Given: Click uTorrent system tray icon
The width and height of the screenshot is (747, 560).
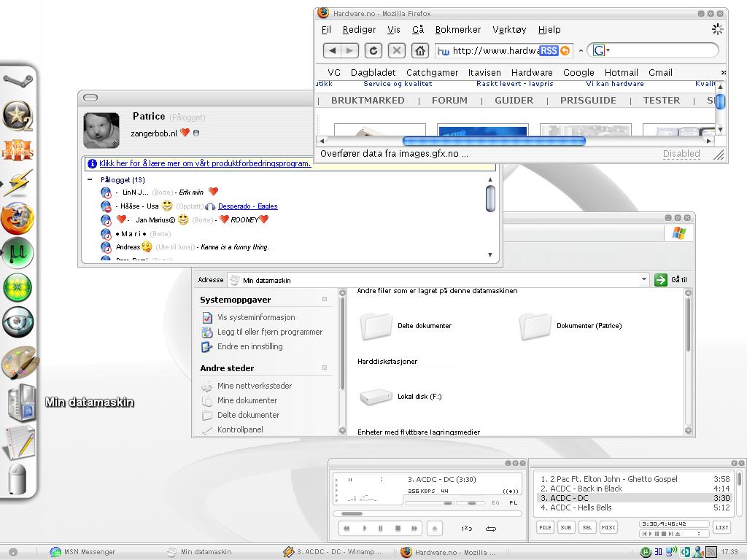Looking at the screenshot, I should click(645, 552).
